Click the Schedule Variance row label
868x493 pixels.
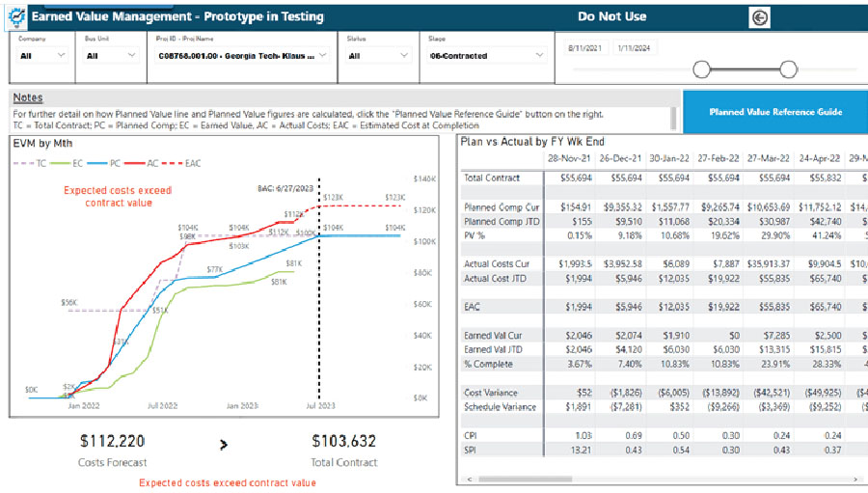click(x=500, y=407)
